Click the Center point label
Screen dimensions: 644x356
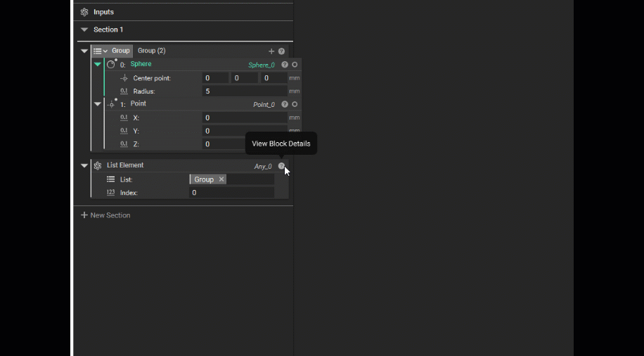click(152, 78)
